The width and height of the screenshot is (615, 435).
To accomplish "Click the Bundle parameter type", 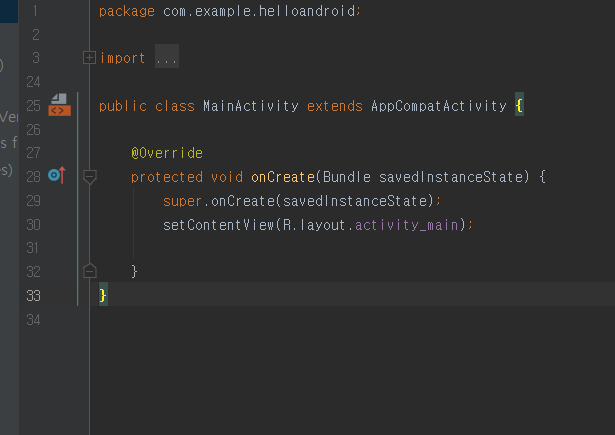I will point(347,177).
